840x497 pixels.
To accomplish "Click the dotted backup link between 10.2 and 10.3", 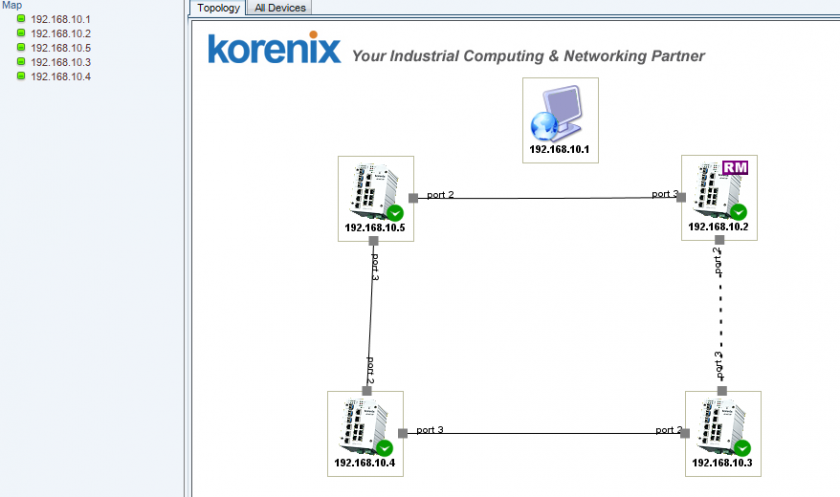I will [721, 316].
